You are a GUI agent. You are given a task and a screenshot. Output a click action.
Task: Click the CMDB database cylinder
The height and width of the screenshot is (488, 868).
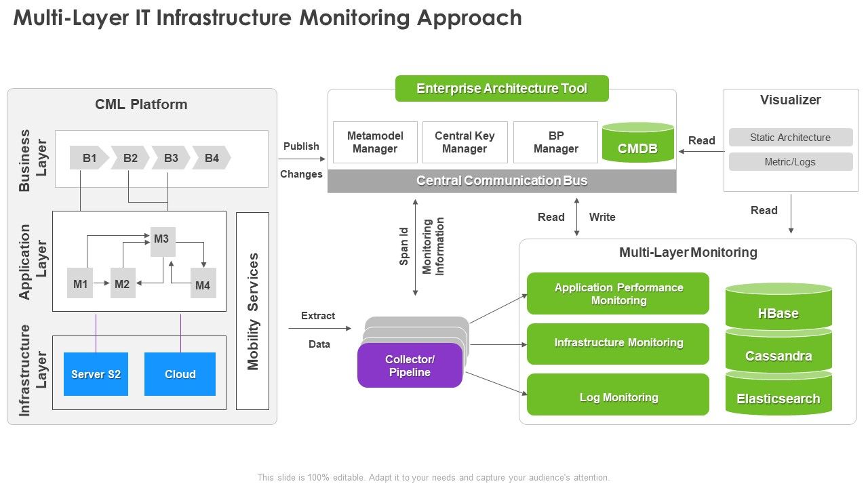tap(637, 142)
